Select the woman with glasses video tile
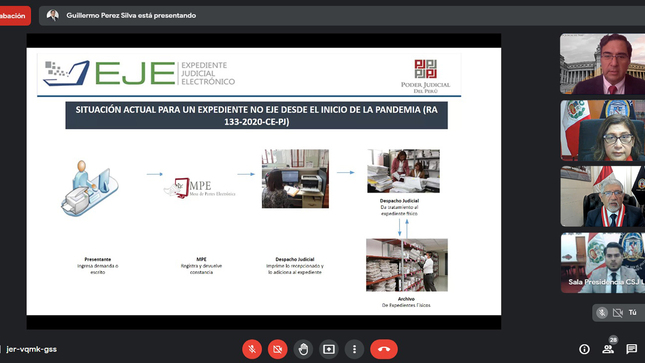 (x=602, y=130)
